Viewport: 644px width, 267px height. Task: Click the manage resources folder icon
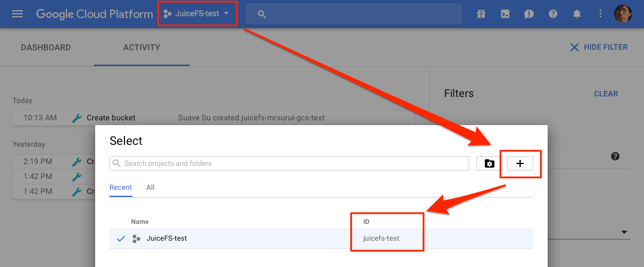point(489,163)
